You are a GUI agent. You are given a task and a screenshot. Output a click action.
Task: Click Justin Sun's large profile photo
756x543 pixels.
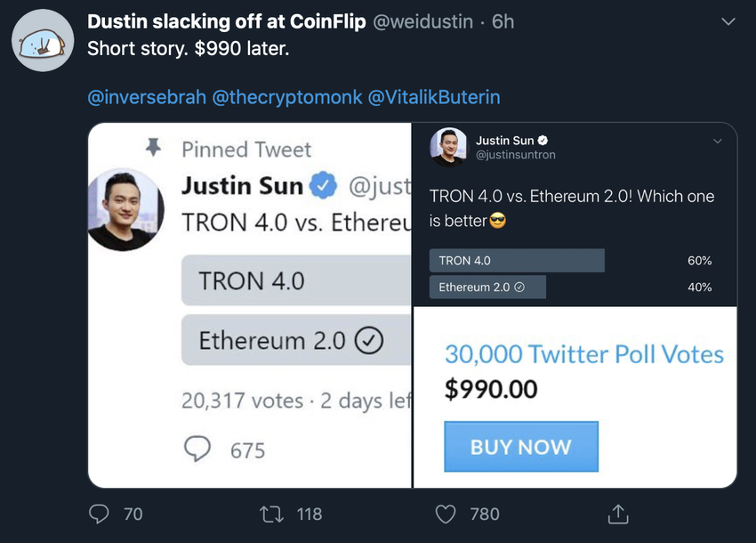[x=125, y=210]
